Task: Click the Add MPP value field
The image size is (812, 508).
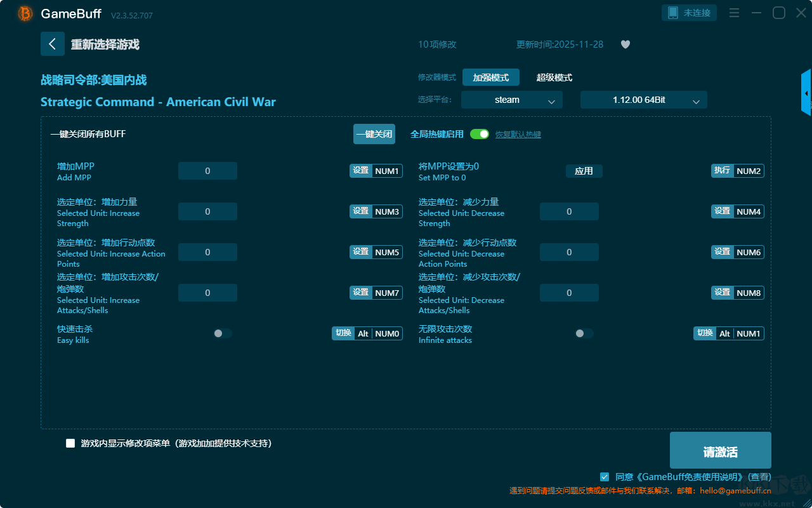Action: click(x=207, y=171)
